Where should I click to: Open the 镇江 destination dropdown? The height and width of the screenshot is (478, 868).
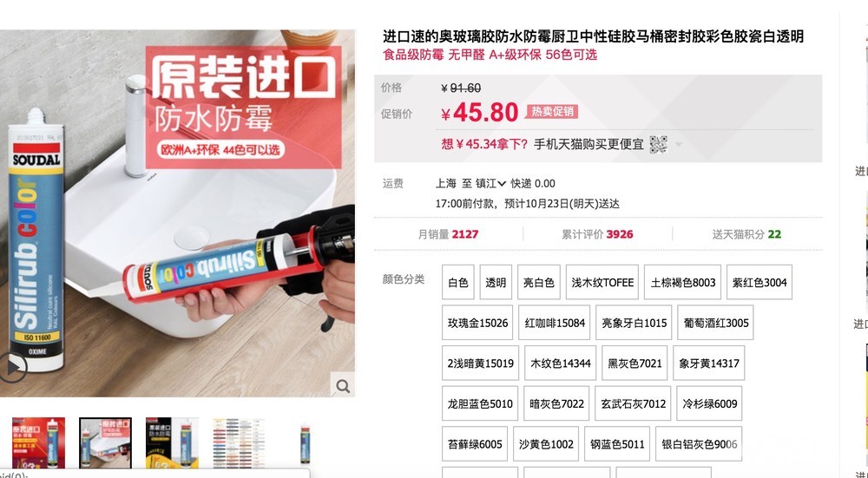pyautogui.click(x=491, y=183)
